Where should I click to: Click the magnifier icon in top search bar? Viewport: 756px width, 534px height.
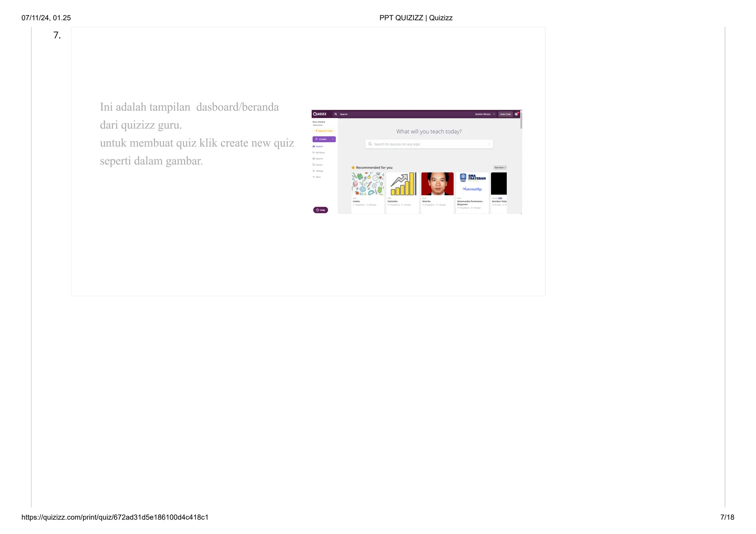click(336, 114)
